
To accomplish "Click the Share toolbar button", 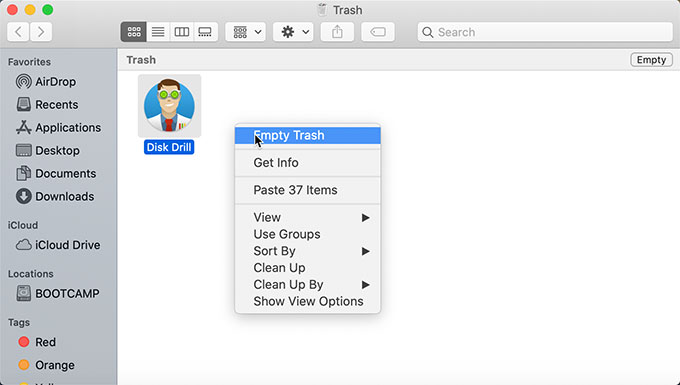I will pos(337,32).
